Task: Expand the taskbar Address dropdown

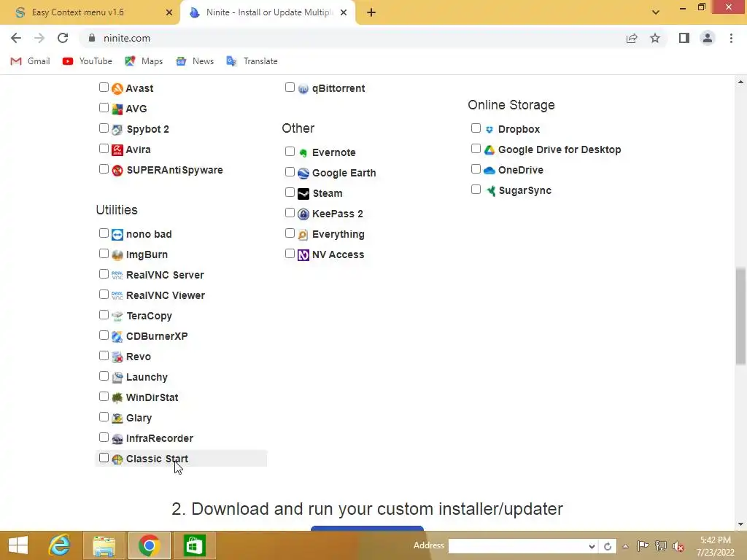Action: (x=591, y=546)
